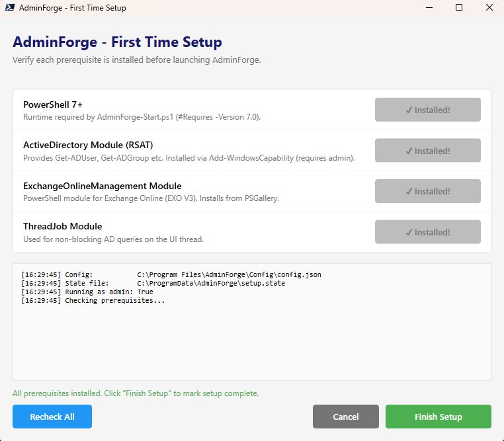Maximize the AdminForge setup window
Image resolution: width=504 pixels, height=441 pixels.
(x=459, y=7)
